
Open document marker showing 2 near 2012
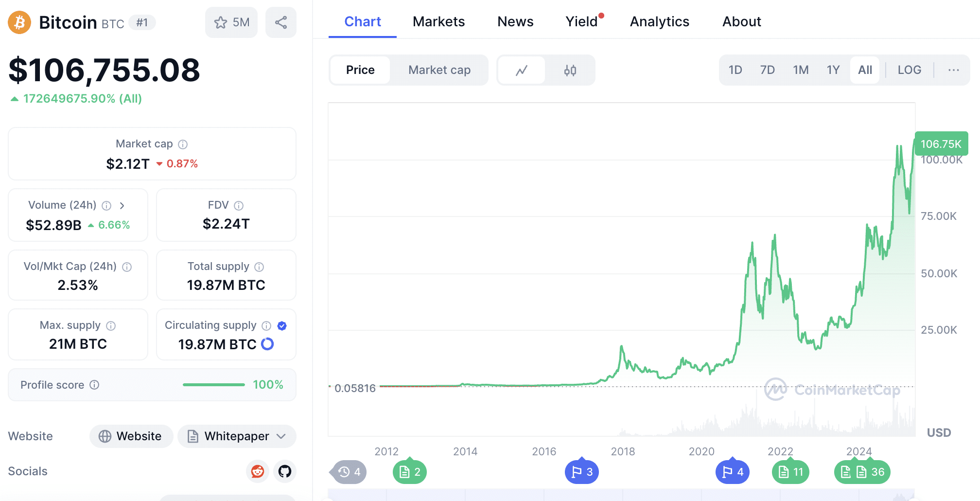tap(410, 472)
